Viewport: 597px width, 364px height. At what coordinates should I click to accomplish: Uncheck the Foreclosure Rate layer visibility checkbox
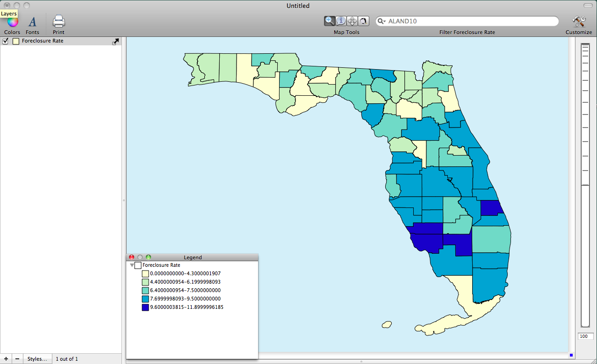pos(6,41)
